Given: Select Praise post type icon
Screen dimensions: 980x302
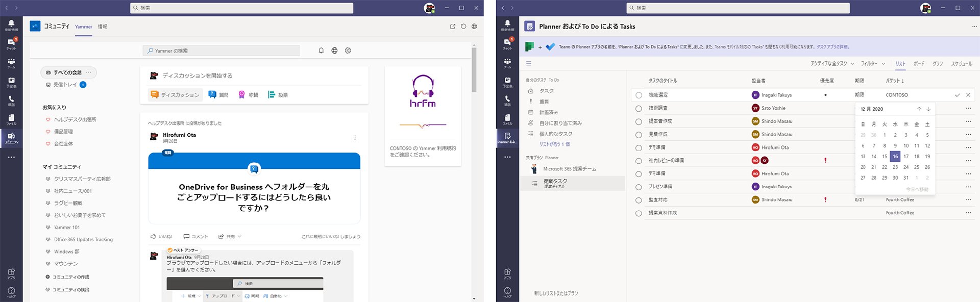Looking at the screenshot, I should pyautogui.click(x=248, y=95).
